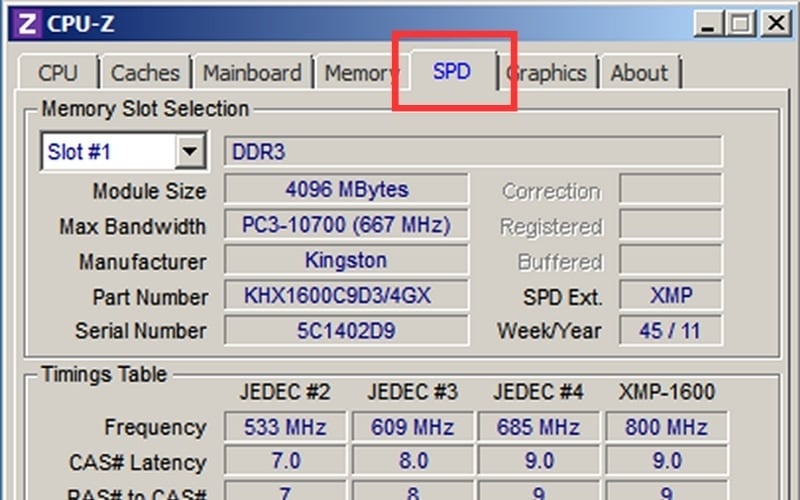Click the CAS# Latency row label
Image resolution: width=800 pixels, height=500 pixels.
tap(138, 463)
